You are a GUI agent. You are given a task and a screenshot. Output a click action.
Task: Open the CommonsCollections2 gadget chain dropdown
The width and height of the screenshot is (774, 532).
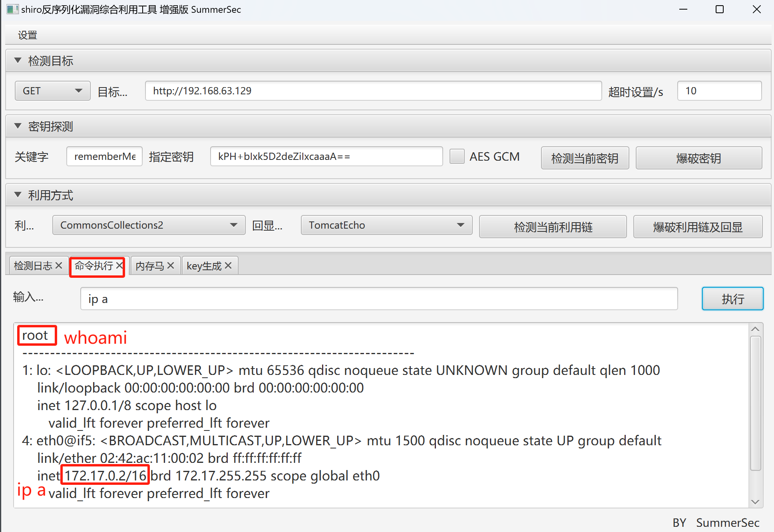point(149,225)
